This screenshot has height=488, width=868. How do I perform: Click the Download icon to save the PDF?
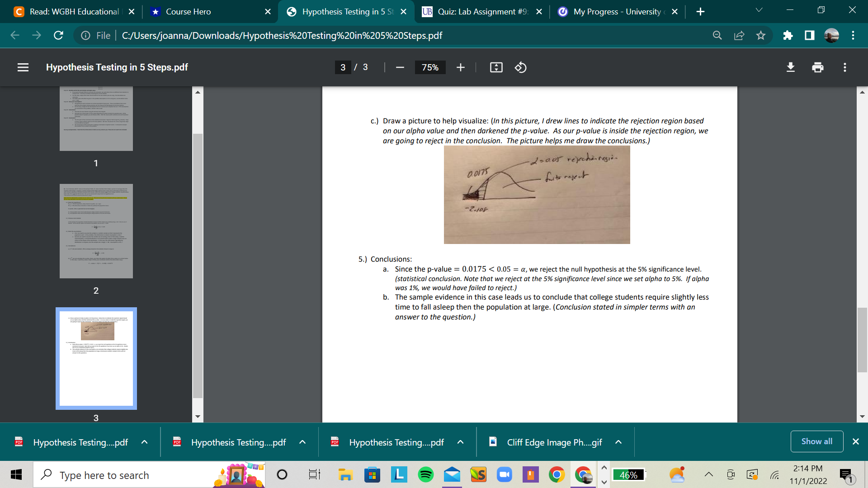(x=790, y=67)
